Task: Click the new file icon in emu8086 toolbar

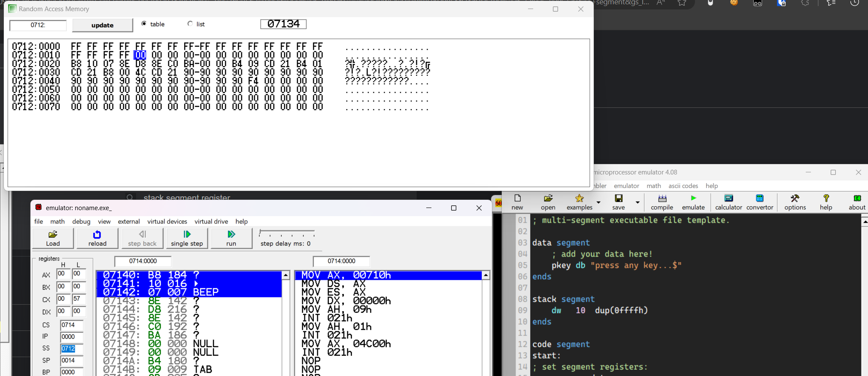Action: click(x=517, y=202)
